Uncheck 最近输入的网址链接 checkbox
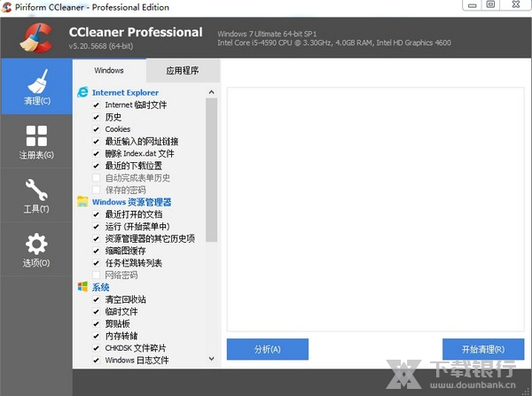The image size is (532, 396). pos(96,142)
